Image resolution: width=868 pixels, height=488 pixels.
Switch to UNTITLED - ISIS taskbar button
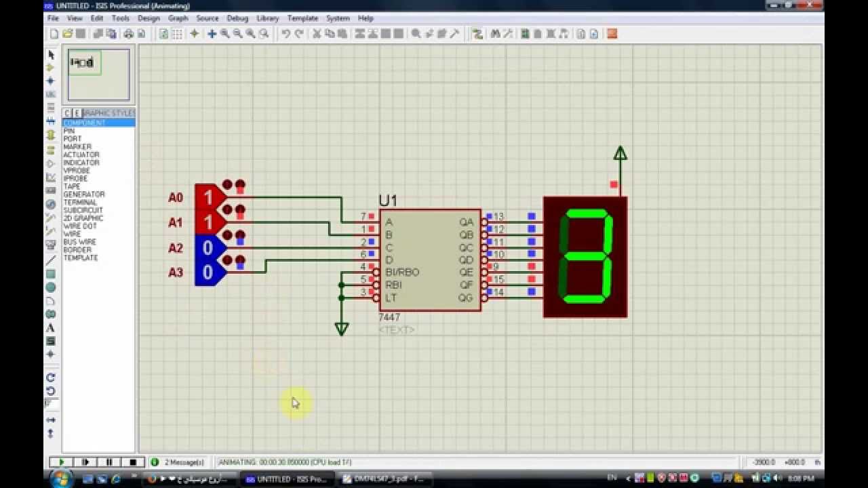(x=287, y=479)
